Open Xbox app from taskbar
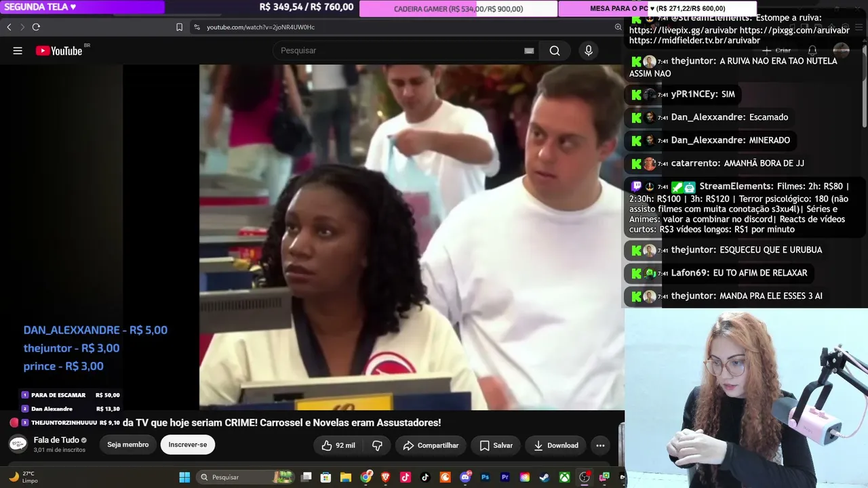 coord(564,477)
